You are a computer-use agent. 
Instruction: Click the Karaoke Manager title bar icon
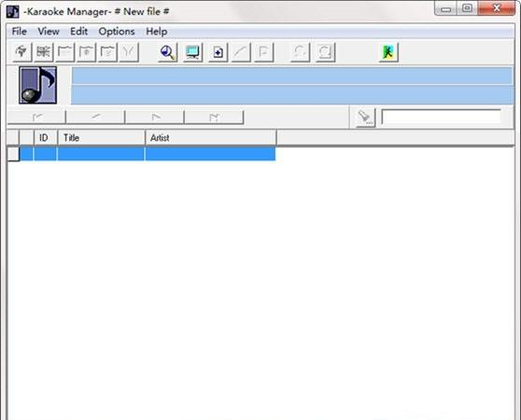tap(13, 11)
